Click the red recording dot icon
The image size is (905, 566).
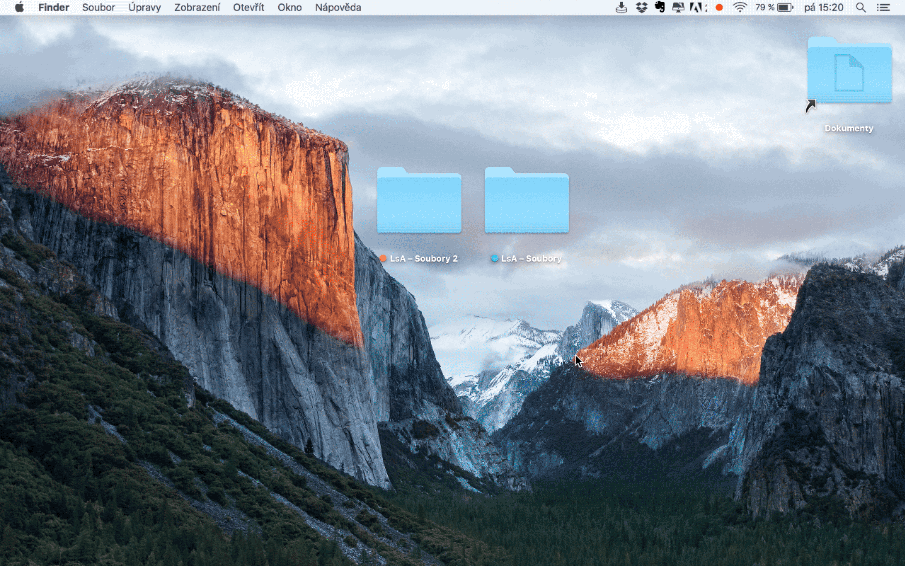coord(719,8)
